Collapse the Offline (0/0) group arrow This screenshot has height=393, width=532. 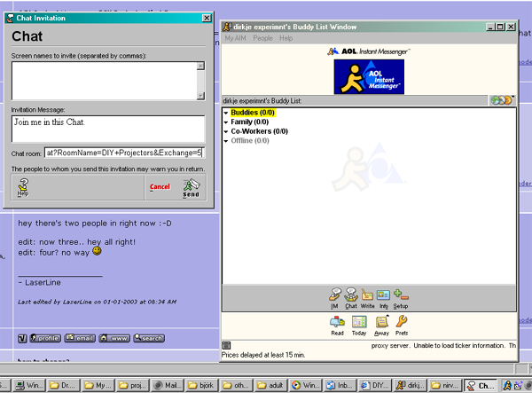(226, 141)
